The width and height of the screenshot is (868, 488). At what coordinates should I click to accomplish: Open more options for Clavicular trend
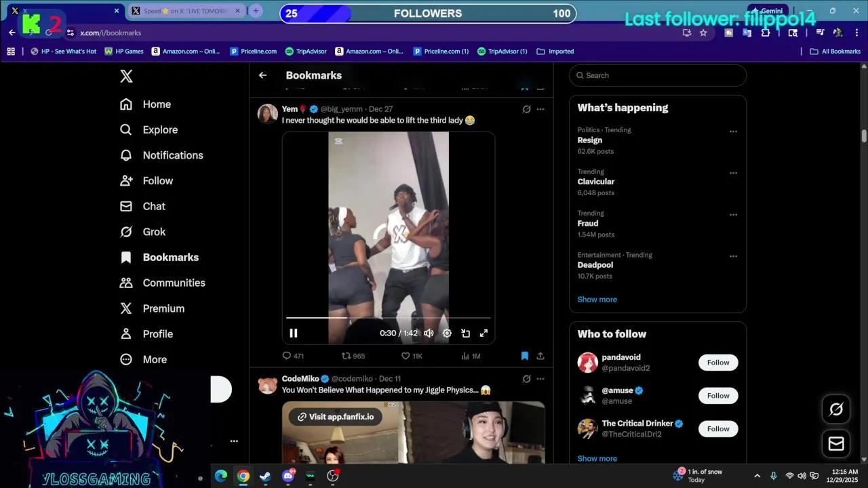pos(733,174)
